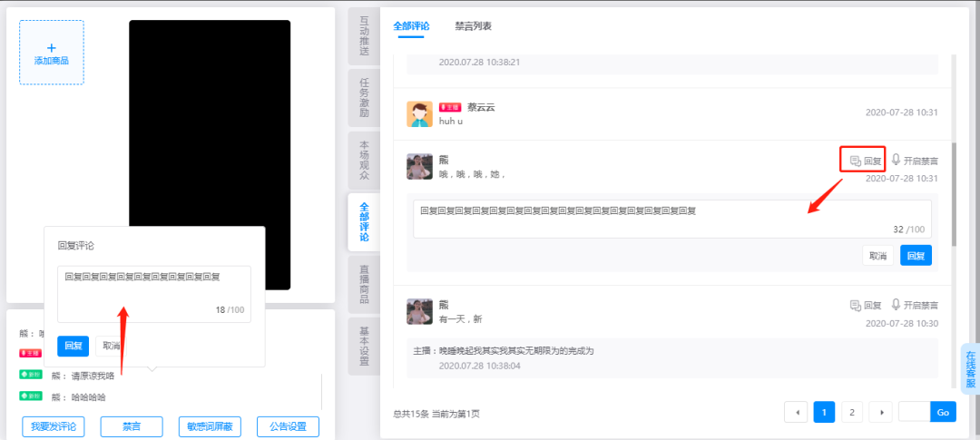The image size is (980, 440).
Task: Select page 1 in pagination
Action: 824,412
